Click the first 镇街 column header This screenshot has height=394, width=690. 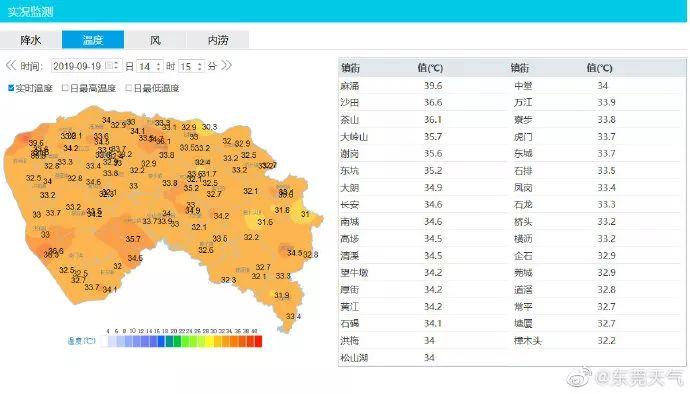(350, 68)
